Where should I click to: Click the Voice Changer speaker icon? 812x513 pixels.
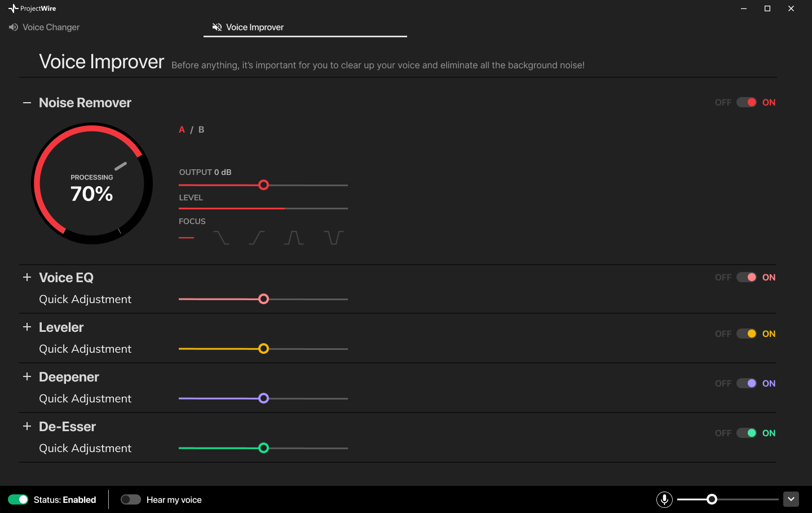[x=14, y=27]
